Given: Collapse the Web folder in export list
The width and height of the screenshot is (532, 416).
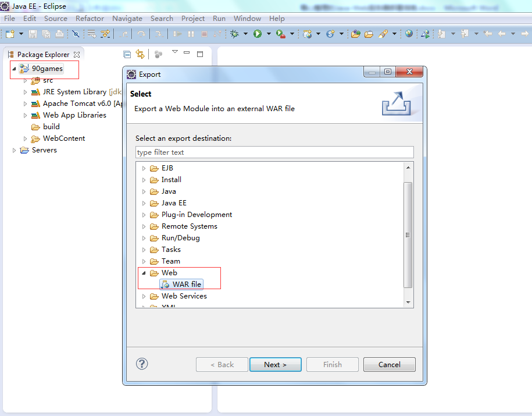Looking at the screenshot, I should [144, 273].
